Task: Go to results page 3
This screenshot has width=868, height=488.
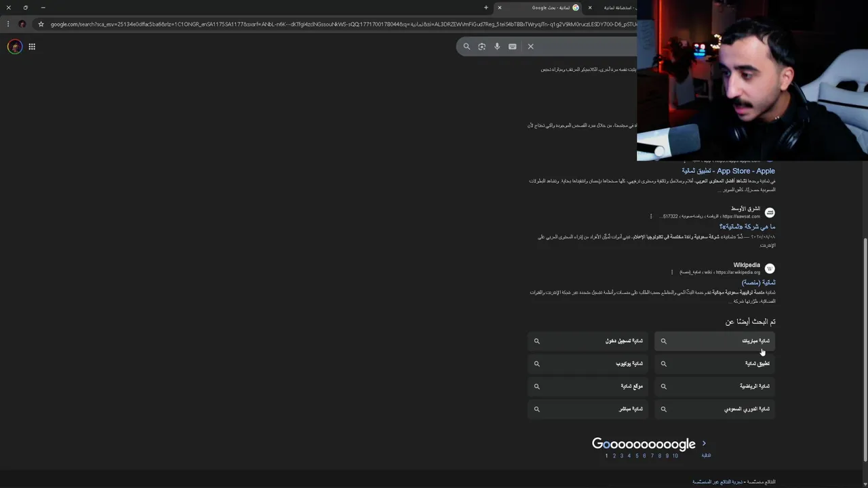Action: point(622,455)
